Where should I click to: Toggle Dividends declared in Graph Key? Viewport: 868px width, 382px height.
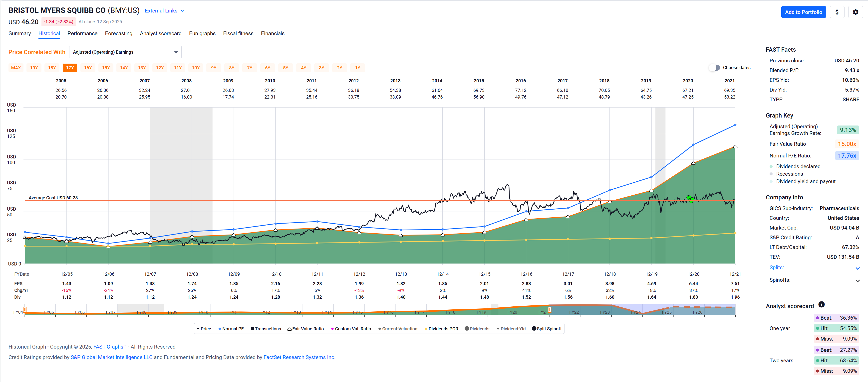771,167
